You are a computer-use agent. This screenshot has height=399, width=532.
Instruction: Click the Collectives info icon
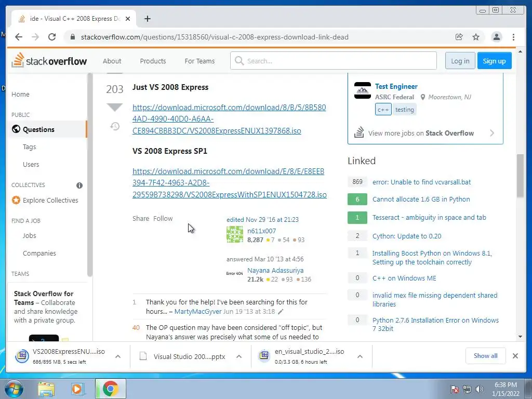[x=79, y=185]
